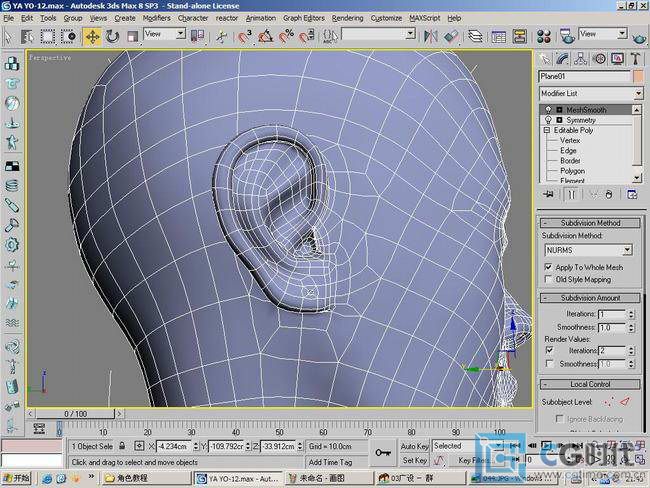650x488 pixels.
Task: Open the Layer Manager
Action: point(475,36)
